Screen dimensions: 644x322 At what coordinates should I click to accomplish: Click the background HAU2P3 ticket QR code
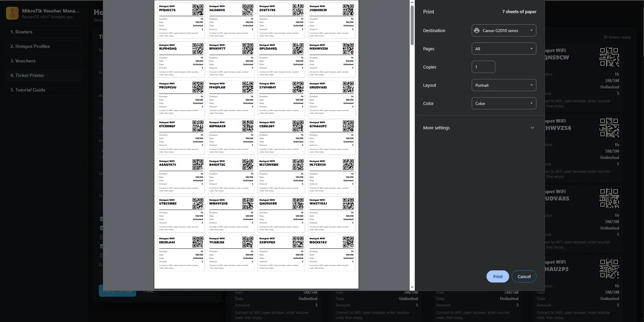[x=609, y=269]
